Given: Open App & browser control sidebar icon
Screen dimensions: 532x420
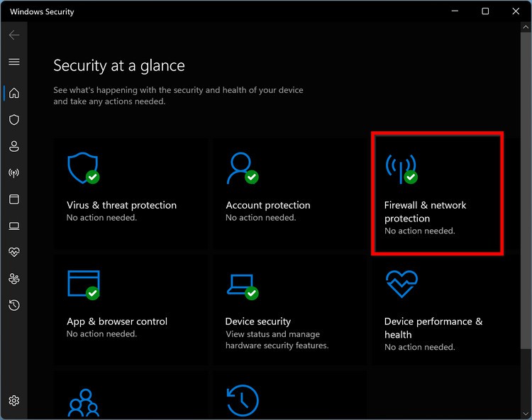Looking at the screenshot, I should (13, 199).
